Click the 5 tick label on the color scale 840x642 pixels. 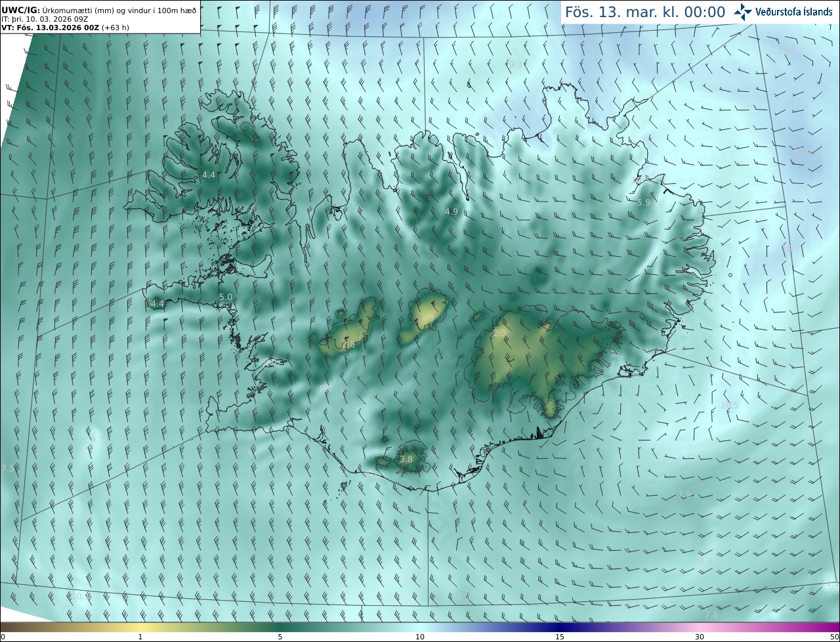(x=280, y=637)
